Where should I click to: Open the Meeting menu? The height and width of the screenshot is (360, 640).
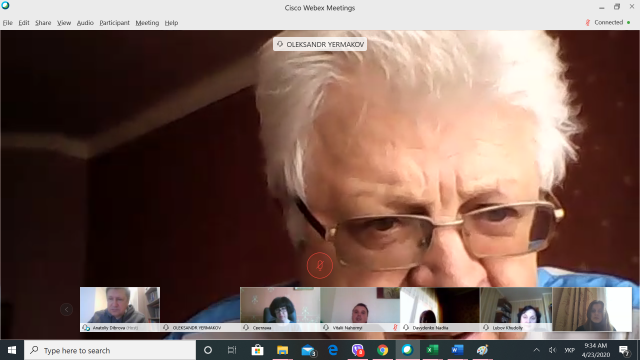[147, 23]
